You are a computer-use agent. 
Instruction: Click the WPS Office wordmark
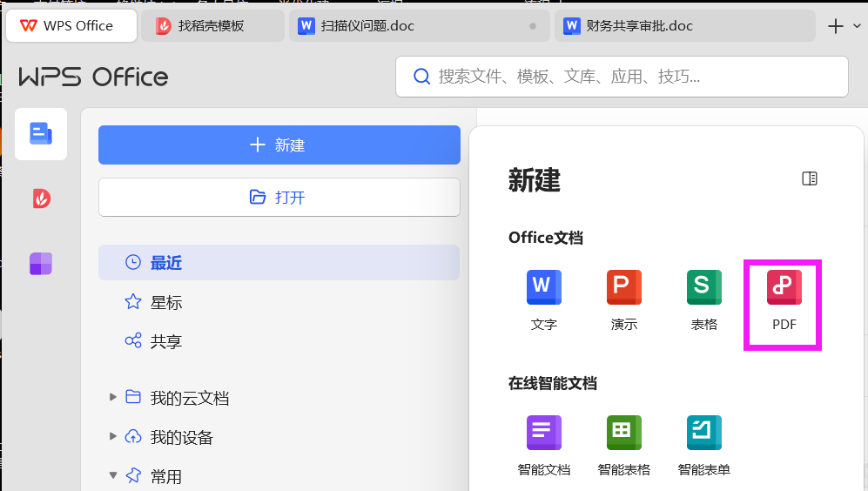[x=93, y=77]
